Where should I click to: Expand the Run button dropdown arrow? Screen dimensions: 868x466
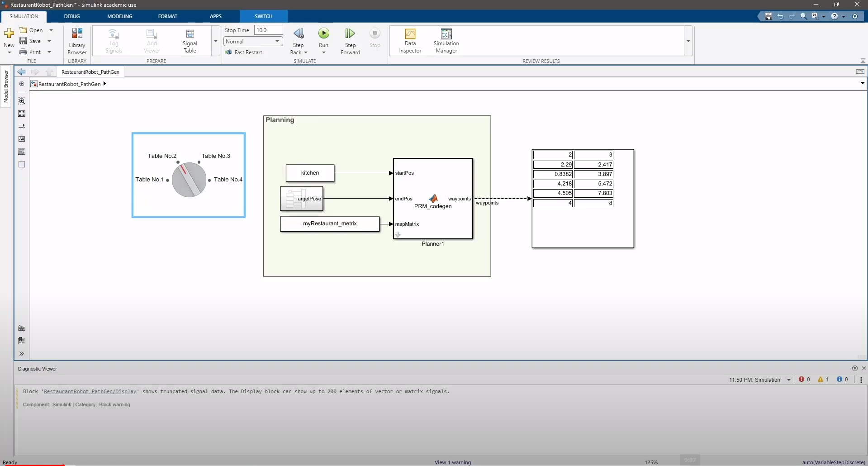(x=324, y=52)
